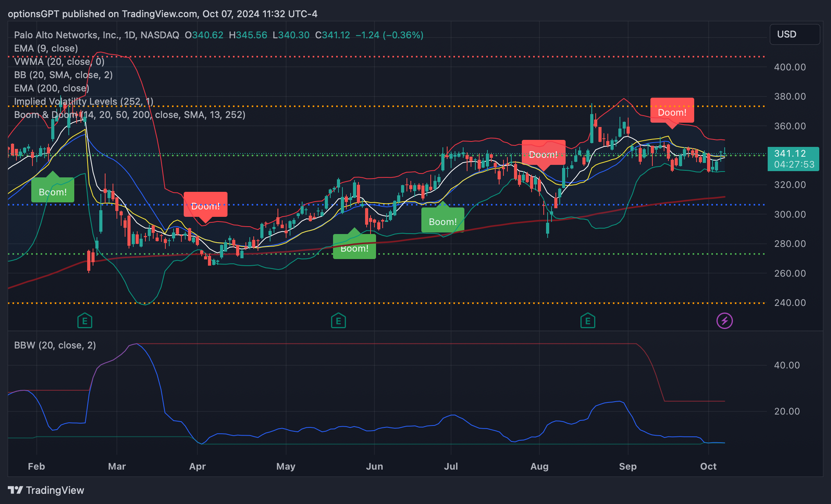Click the Jun label on time axis
The image size is (831, 504).
(374, 466)
